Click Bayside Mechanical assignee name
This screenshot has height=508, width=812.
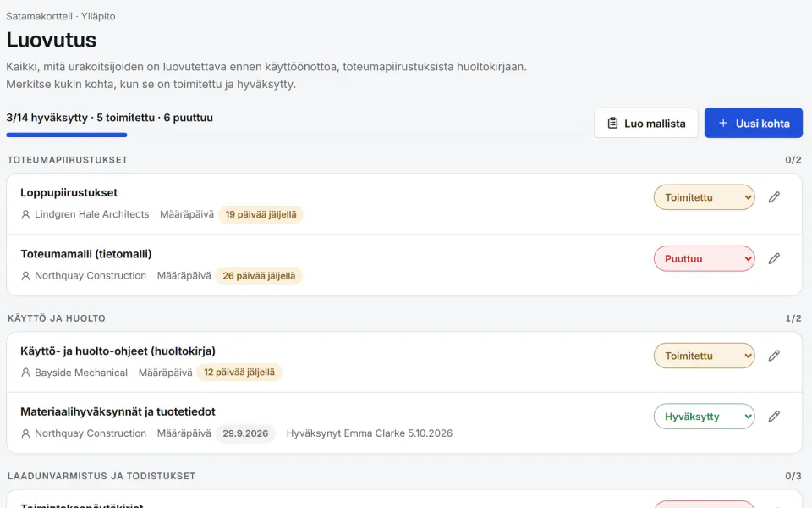pos(81,373)
